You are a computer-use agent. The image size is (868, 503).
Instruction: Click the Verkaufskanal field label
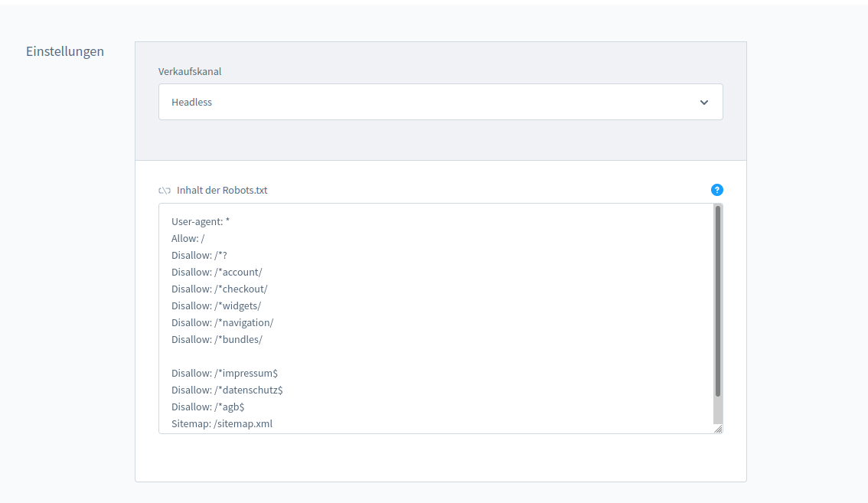click(190, 72)
